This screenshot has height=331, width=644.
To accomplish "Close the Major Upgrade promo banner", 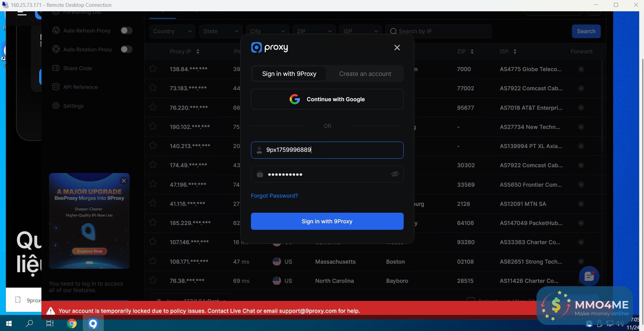I will [x=124, y=181].
